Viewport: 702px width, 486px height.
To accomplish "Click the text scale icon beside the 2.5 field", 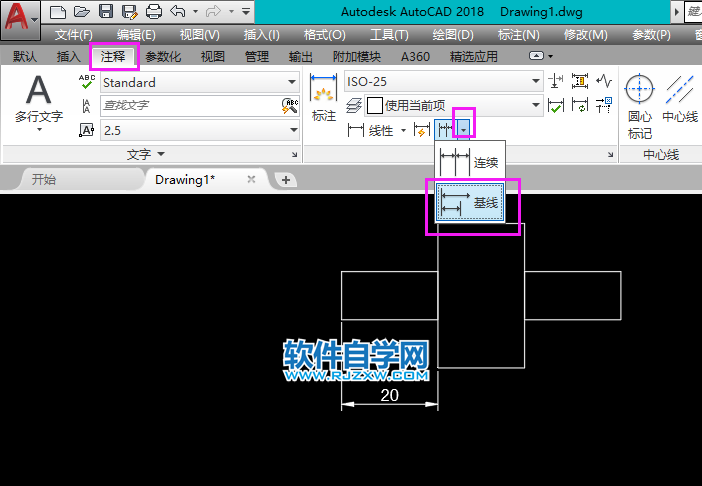I will point(86,130).
